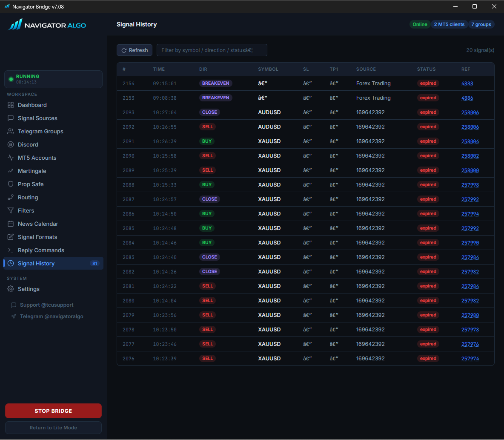Select the Prop Safe menu item
The width and height of the screenshot is (504, 440).
[53, 184]
